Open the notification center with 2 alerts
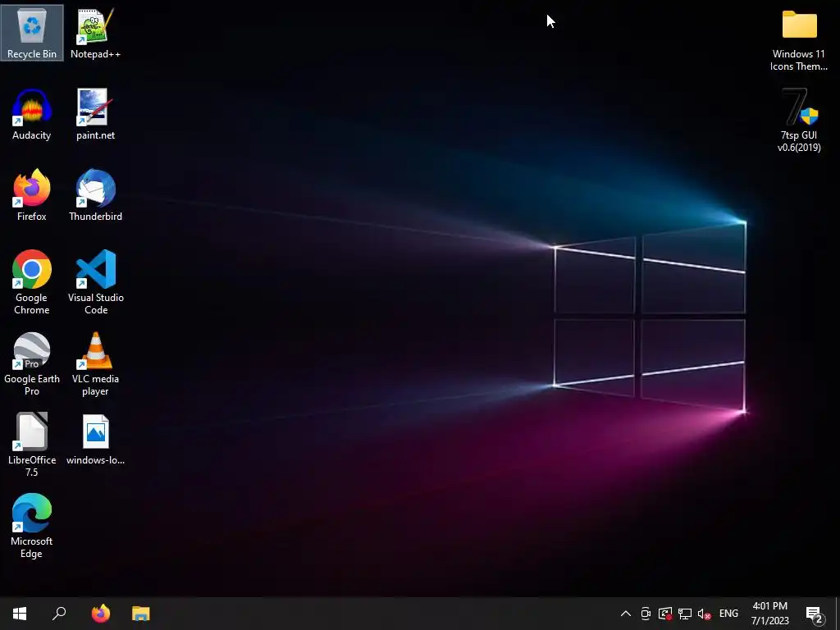Viewport: 840px width, 630px height. point(815,614)
